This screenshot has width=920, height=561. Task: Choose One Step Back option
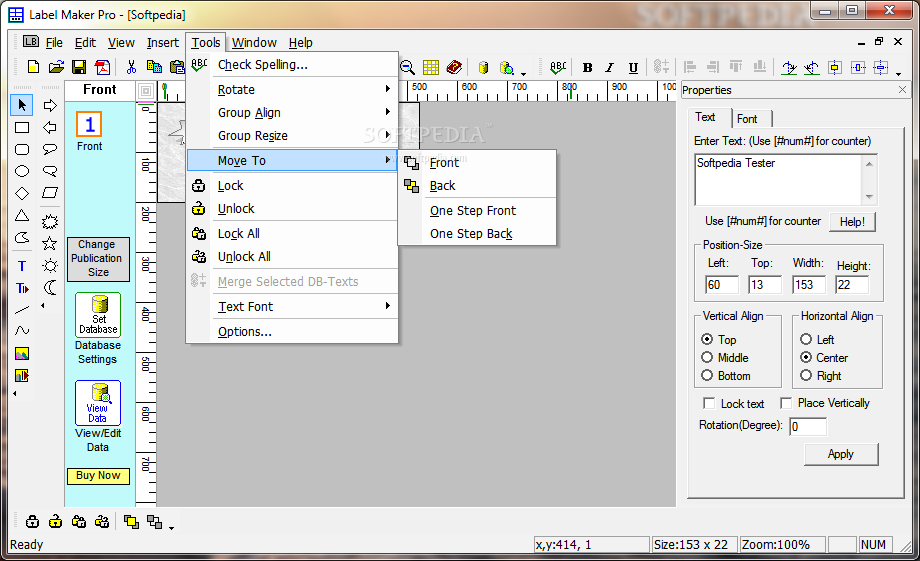[x=477, y=234]
